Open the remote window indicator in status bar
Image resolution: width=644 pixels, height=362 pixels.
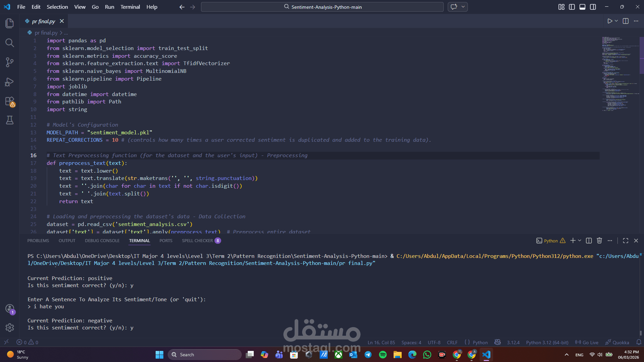click(x=6, y=342)
